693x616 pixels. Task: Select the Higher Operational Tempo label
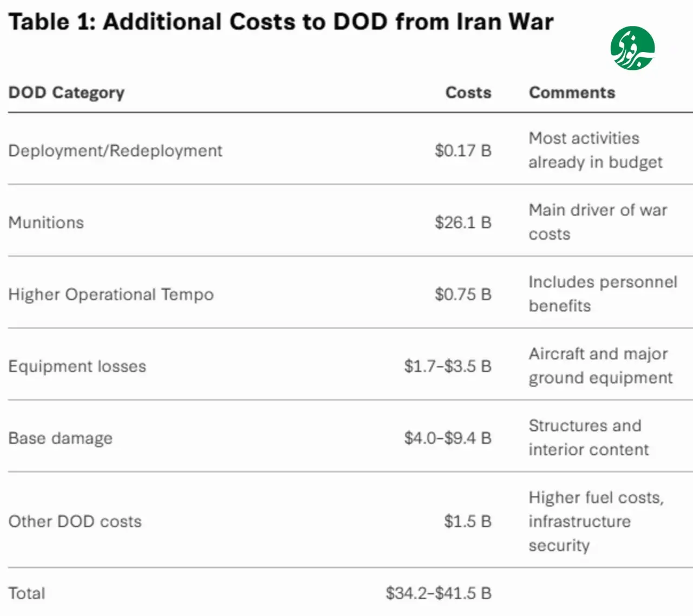click(111, 294)
